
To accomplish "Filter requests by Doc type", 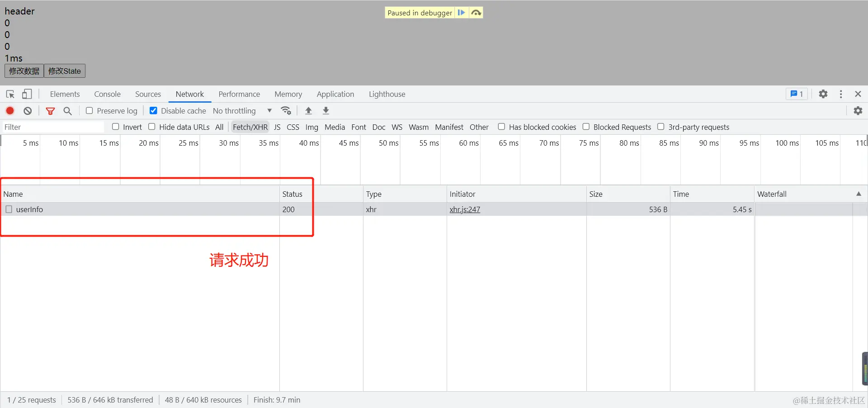I will 379,127.
